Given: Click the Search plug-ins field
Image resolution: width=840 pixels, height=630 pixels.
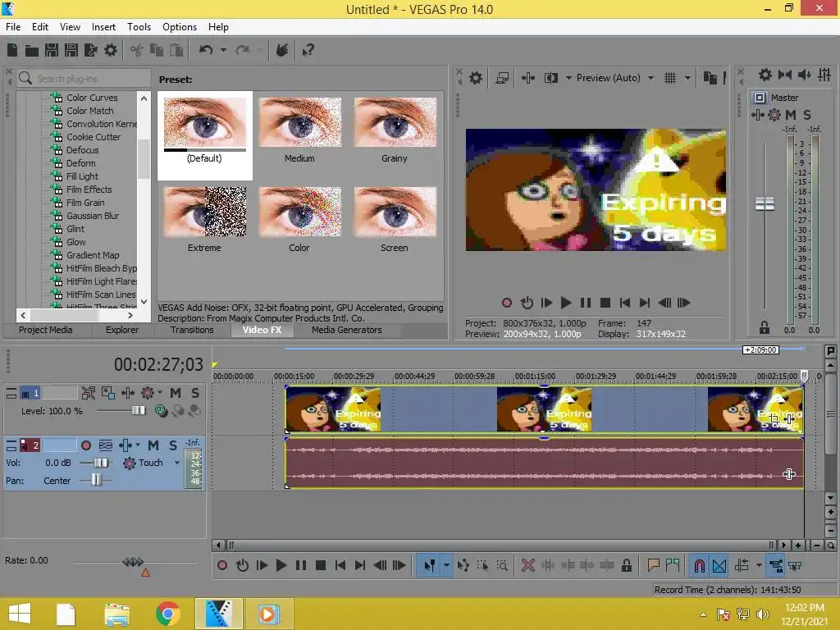Looking at the screenshot, I should [x=84, y=79].
